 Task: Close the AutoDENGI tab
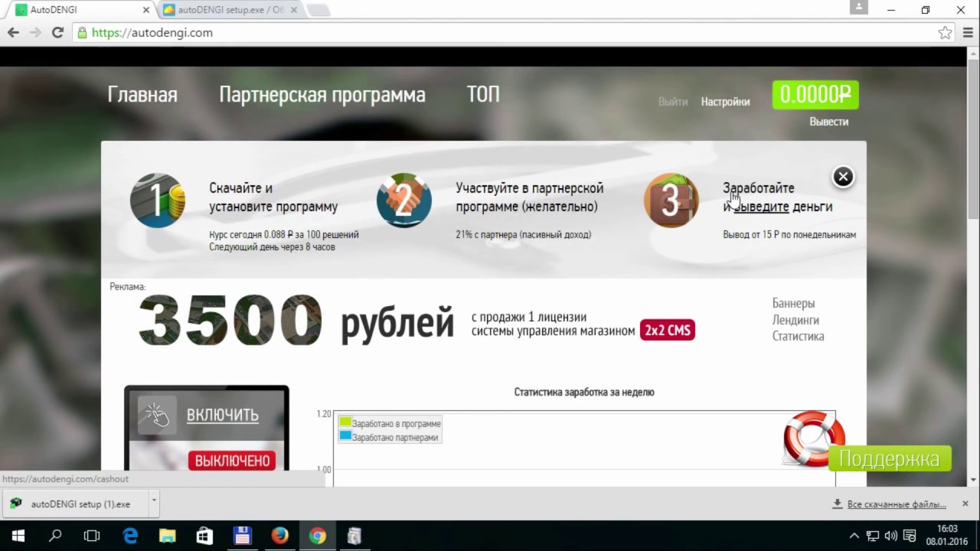pyautogui.click(x=145, y=10)
